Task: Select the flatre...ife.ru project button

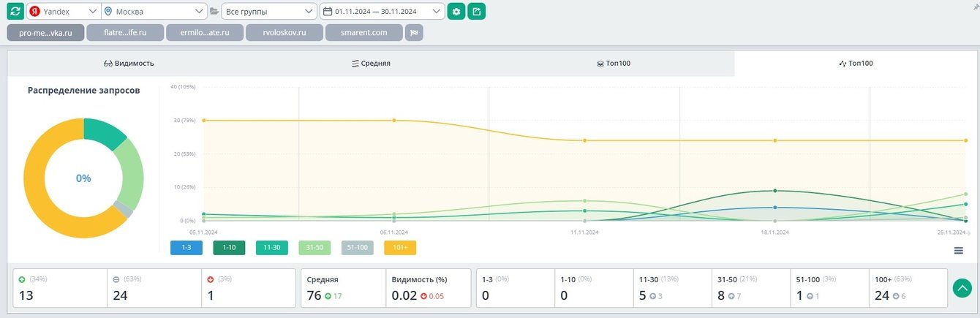Action: tap(125, 33)
